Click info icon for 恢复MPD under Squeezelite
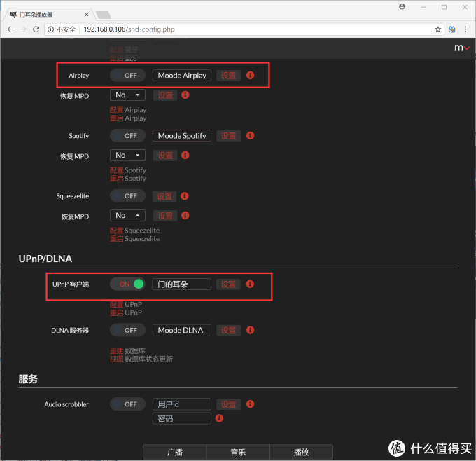Viewport: 476px width, 461px height. [x=185, y=216]
